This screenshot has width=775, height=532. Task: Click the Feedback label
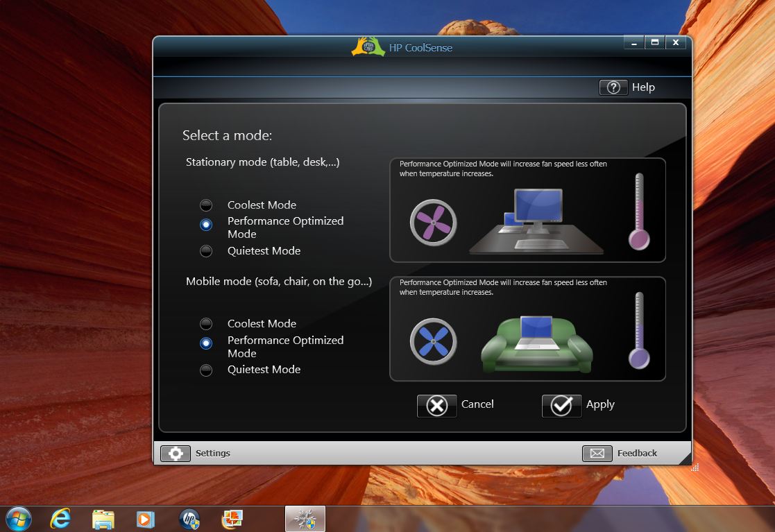(x=637, y=454)
